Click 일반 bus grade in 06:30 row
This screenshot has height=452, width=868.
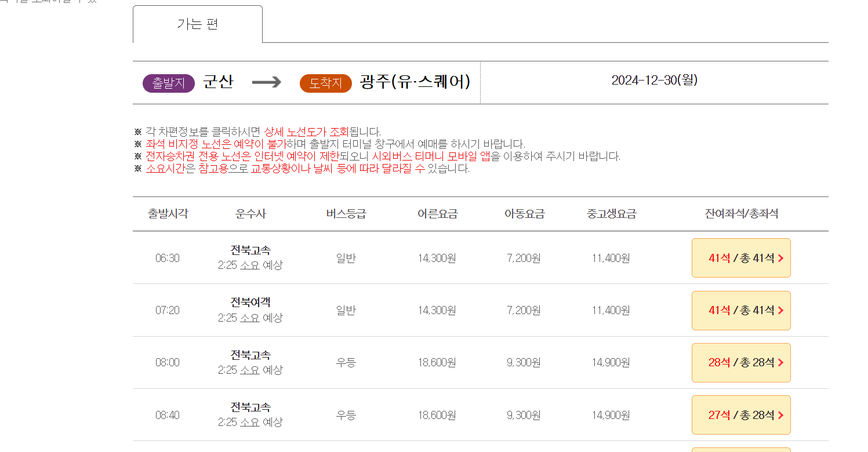click(346, 258)
